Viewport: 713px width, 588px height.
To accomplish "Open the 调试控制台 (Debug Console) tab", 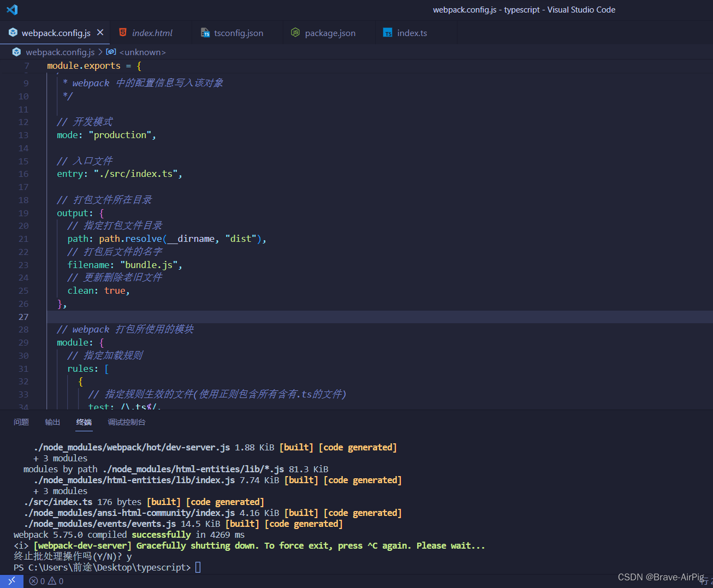I will (127, 422).
